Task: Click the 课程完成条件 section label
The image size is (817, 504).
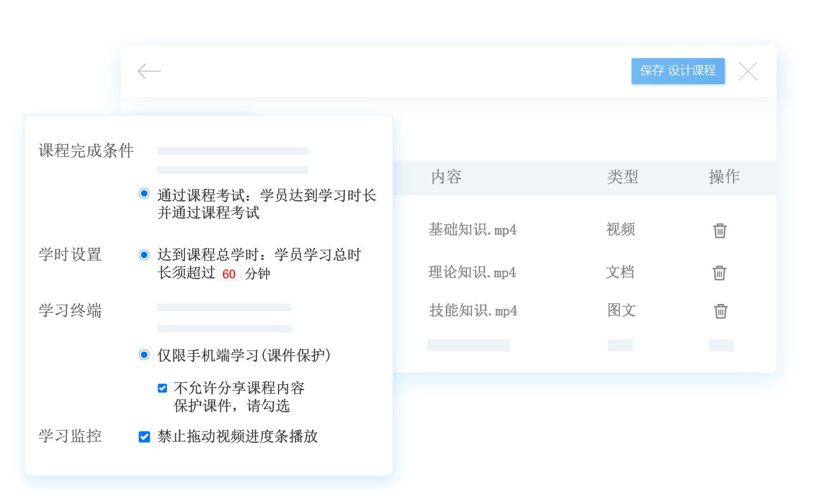Action: [86, 151]
